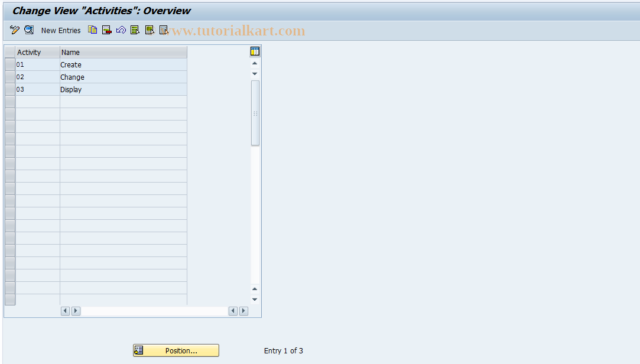Screen dimensions: 640x364
Task: Open the Position... dialog button
Action: click(176, 350)
